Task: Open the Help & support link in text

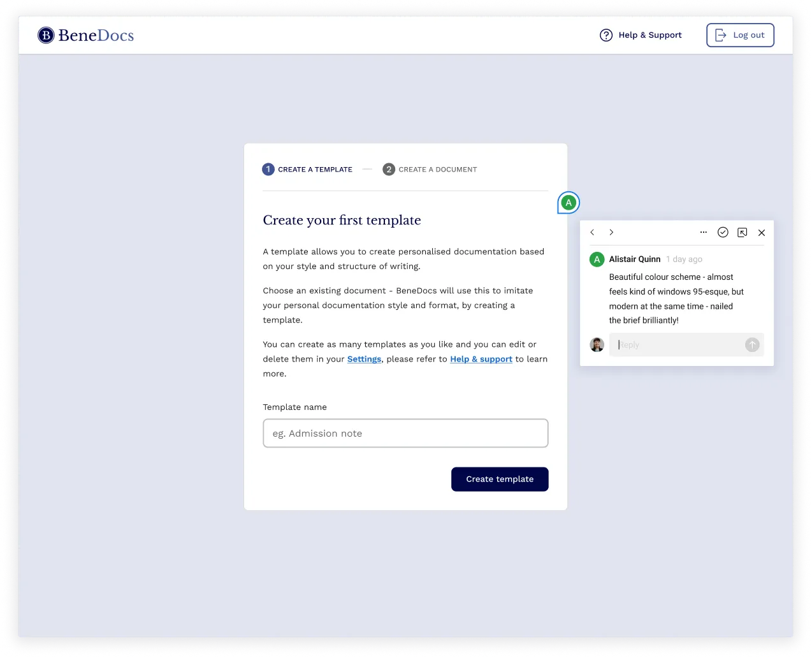Action: pos(481,359)
